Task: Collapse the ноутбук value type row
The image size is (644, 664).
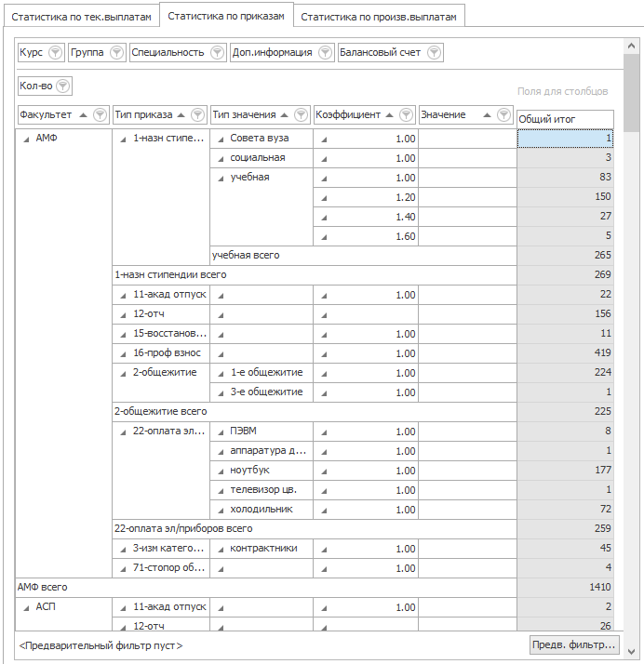Action: (221, 471)
